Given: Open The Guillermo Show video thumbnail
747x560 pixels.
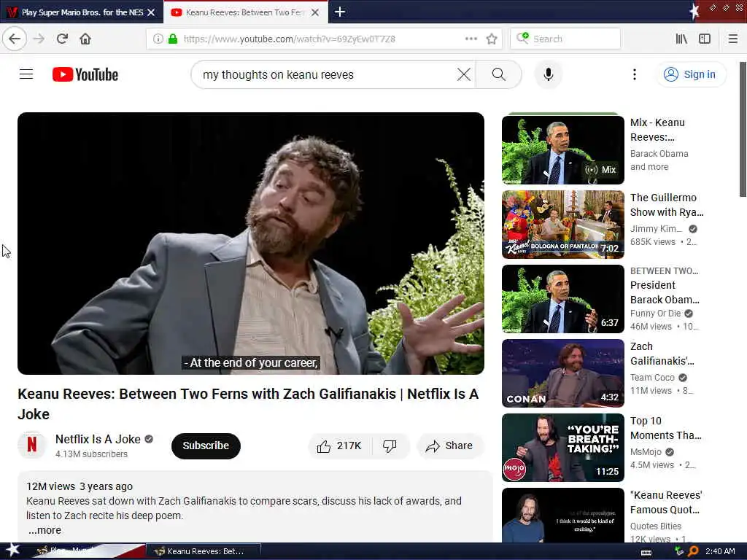Looking at the screenshot, I should (563, 225).
